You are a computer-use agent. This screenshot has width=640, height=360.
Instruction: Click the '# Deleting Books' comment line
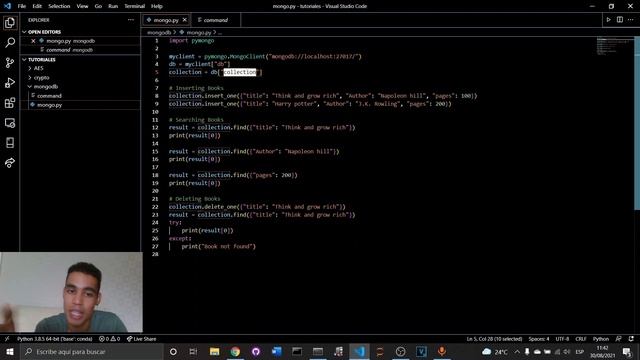point(194,199)
